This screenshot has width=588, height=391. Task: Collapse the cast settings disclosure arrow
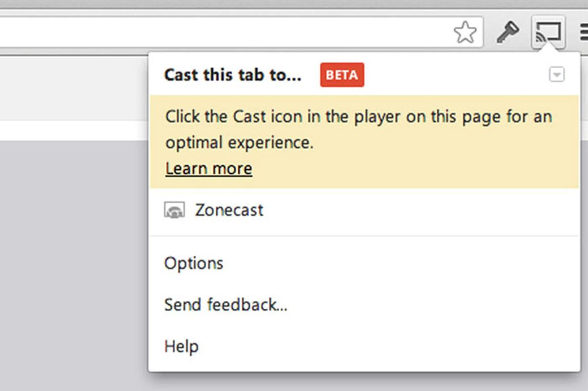[556, 74]
